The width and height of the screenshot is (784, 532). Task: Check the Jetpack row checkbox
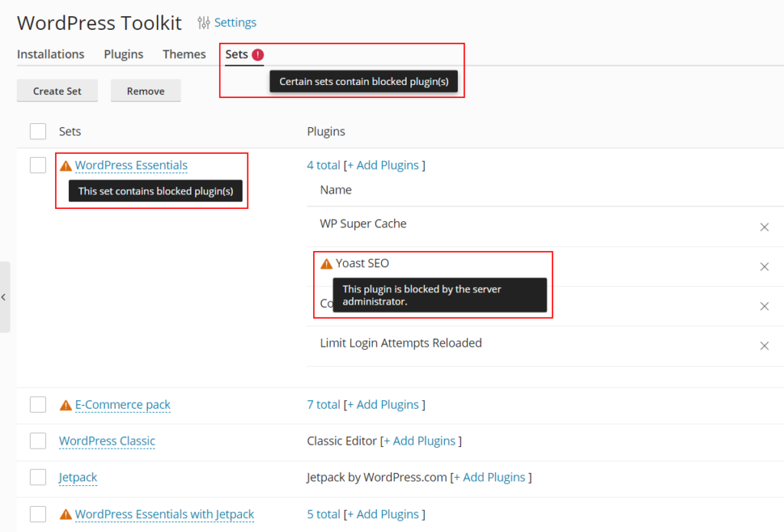coord(38,477)
